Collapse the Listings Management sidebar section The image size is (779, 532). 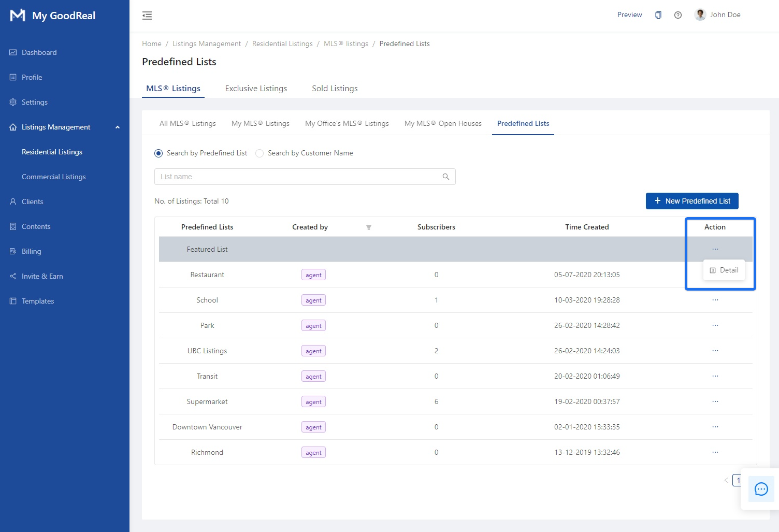point(118,127)
